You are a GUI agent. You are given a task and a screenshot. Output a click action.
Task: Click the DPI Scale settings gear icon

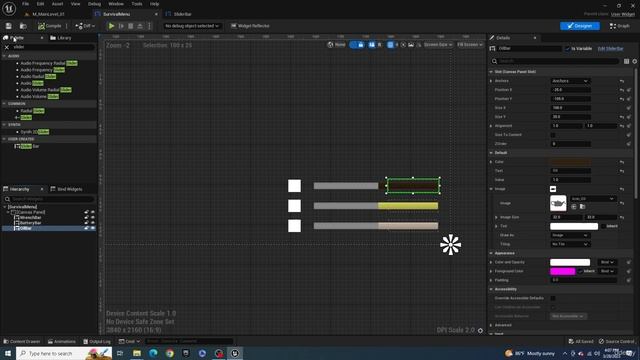[x=480, y=330]
